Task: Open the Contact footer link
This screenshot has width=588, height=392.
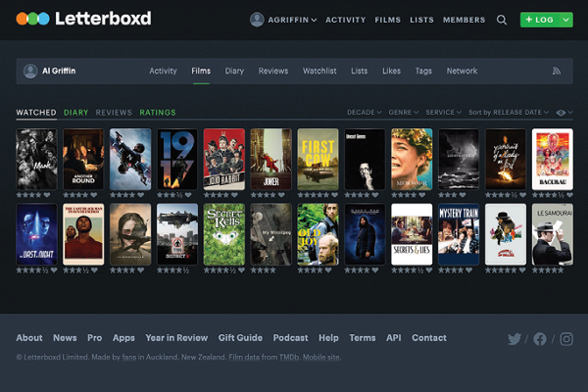Action: (429, 338)
